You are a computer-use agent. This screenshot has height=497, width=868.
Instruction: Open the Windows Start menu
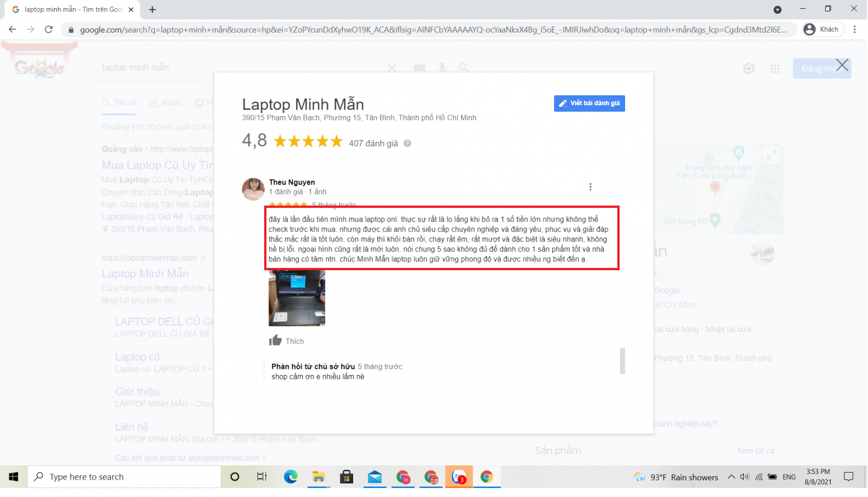14,476
